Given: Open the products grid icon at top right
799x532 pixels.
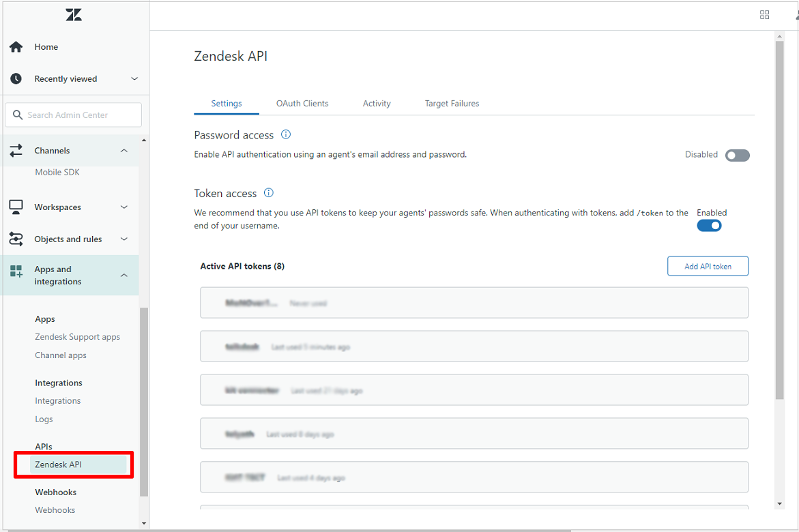Looking at the screenshot, I should coord(764,15).
